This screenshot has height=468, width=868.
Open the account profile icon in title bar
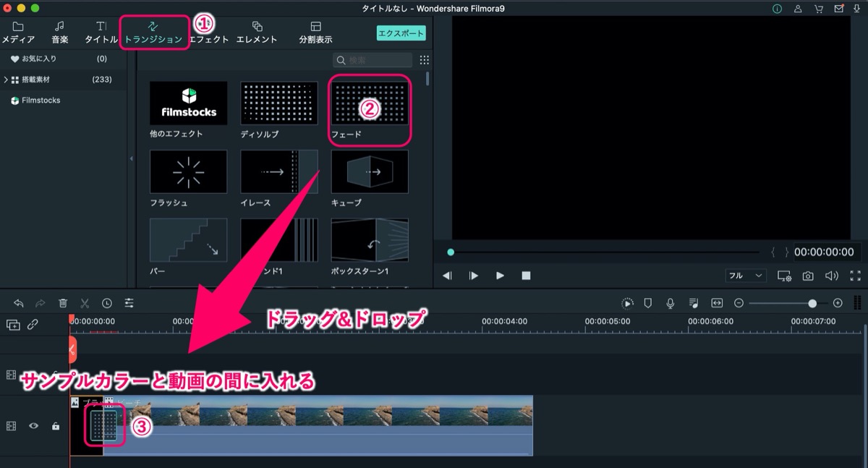click(x=798, y=9)
